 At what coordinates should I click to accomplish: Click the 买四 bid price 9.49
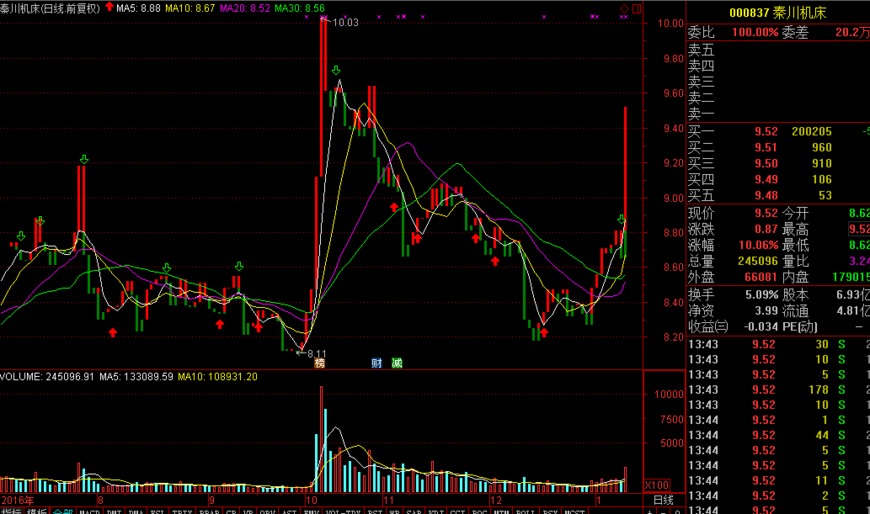pos(766,180)
